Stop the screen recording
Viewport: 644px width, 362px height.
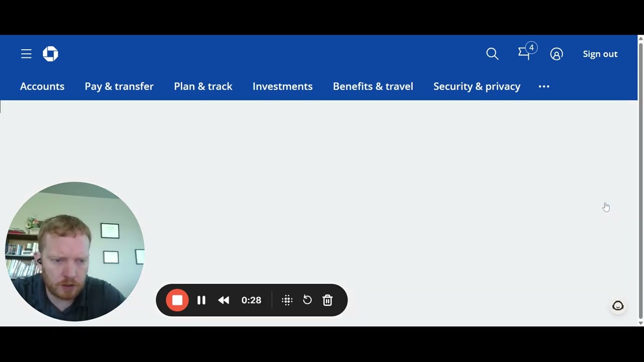177,300
